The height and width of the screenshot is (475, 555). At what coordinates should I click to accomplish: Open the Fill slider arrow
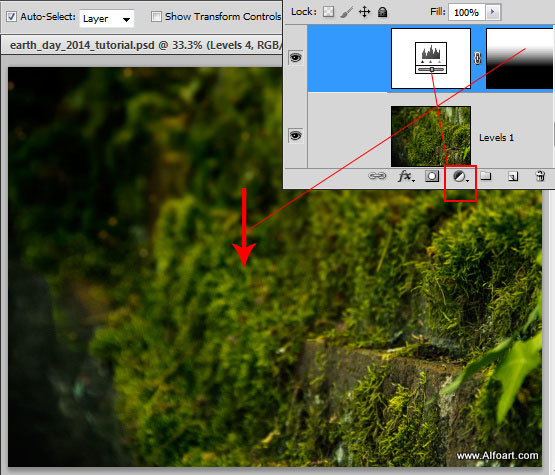click(493, 12)
